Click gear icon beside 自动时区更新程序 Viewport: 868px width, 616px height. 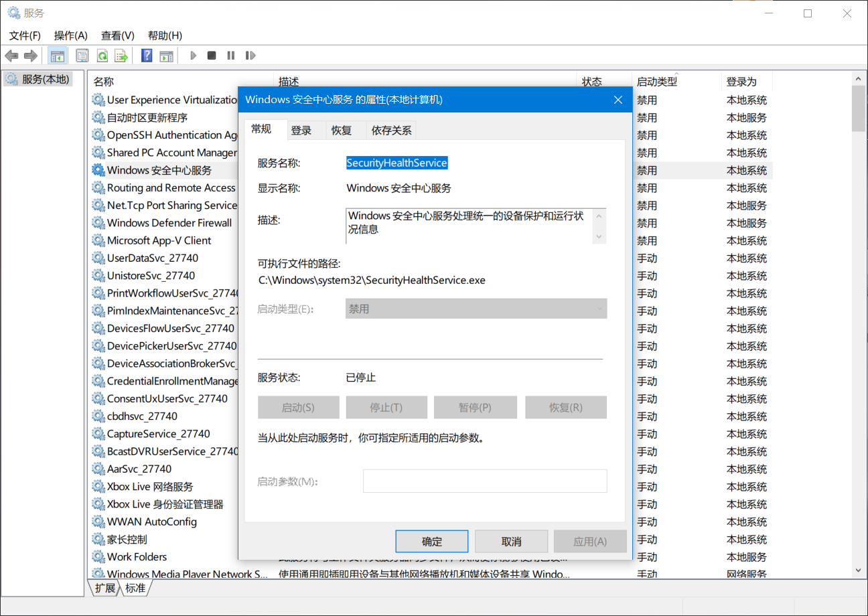(x=98, y=117)
